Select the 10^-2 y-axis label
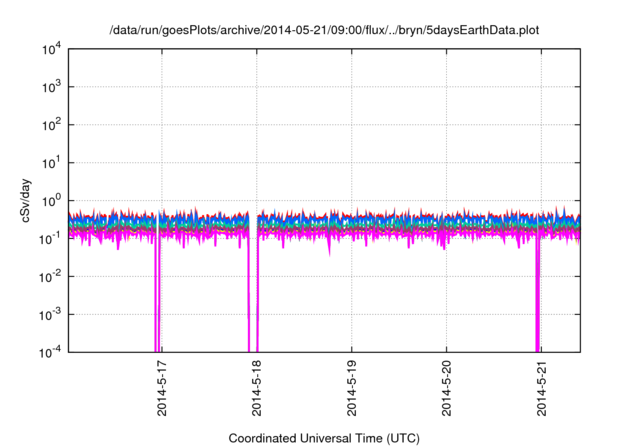 click(50, 277)
